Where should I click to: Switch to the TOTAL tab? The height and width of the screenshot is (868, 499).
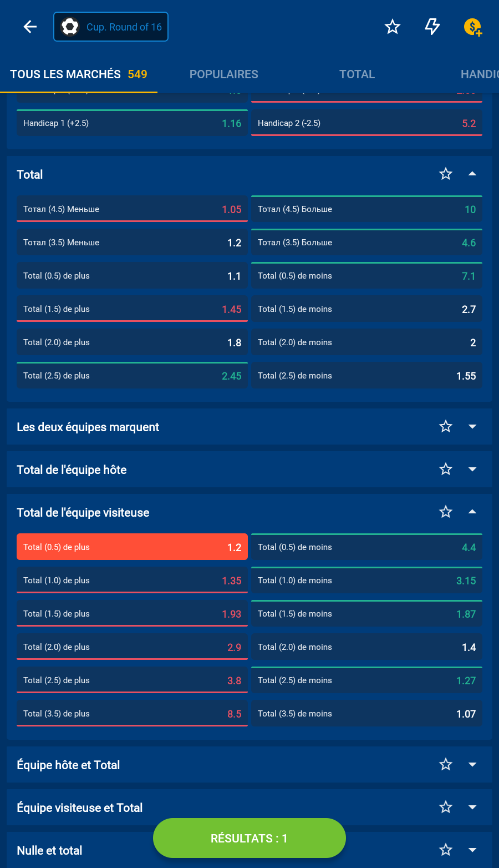coord(357,74)
